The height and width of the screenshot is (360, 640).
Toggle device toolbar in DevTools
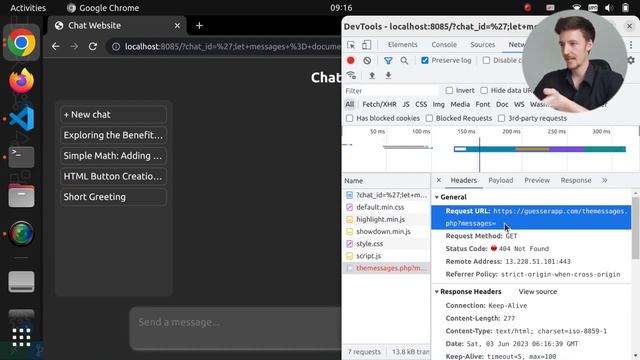click(x=367, y=45)
